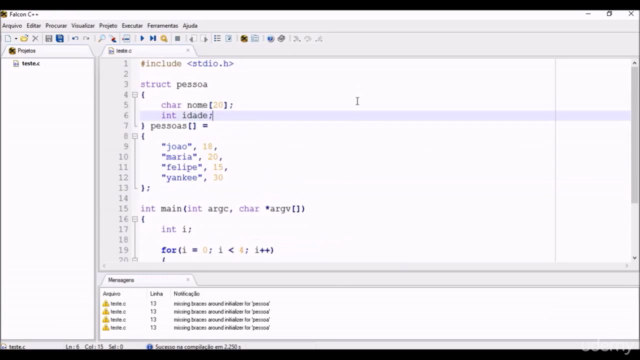Screen dimensions: 640x360
Task: Open the Procurar menu
Action: (x=56, y=26)
